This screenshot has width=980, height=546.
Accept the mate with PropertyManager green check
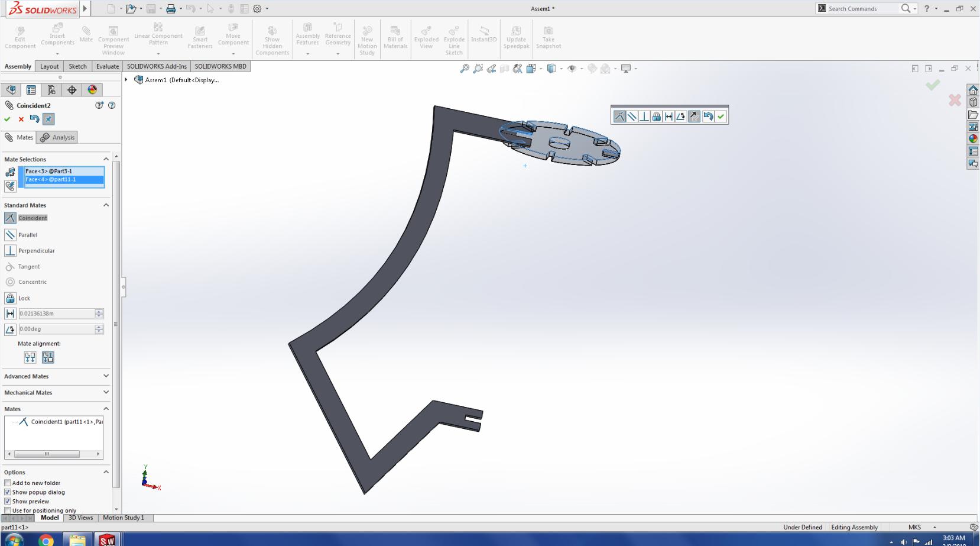click(x=8, y=119)
